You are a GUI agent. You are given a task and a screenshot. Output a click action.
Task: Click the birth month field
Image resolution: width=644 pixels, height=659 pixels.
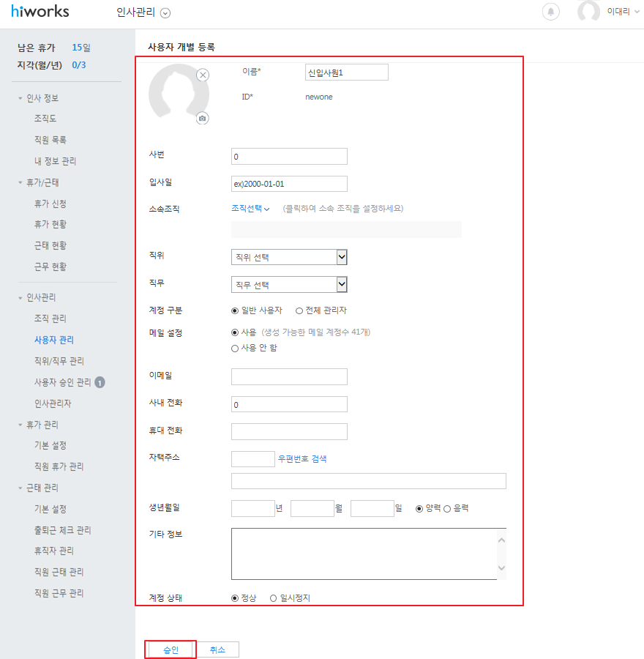(x=312, y=509)
